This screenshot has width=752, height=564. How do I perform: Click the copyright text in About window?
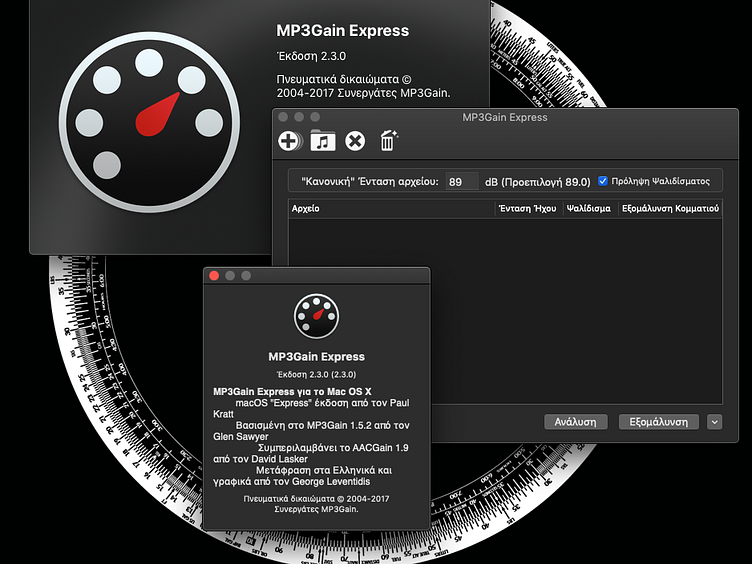pyautogui.click(x=317, y=504)
